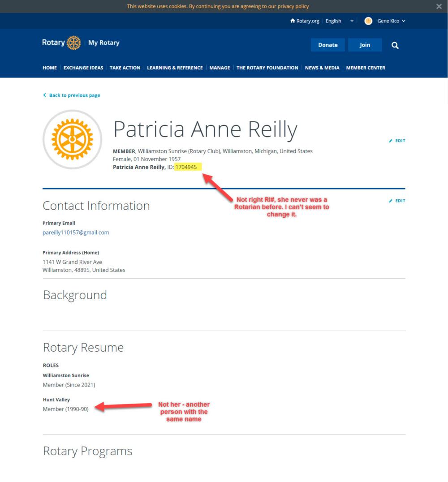Image resolution: width=448 pixels, height=482 pixels.
Task: Click Hunt Valley club name
Action: (56, 400)
